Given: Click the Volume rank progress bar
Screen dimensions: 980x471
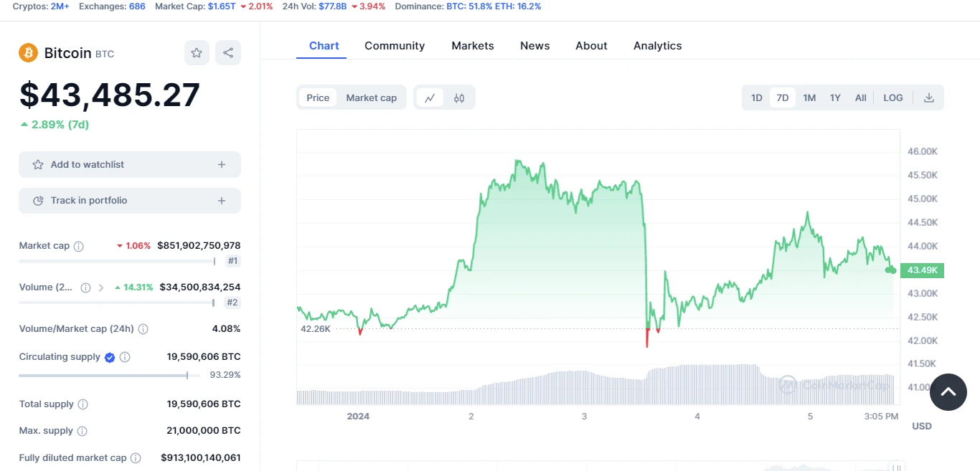Looking at the screenshot, I should 117,303.
